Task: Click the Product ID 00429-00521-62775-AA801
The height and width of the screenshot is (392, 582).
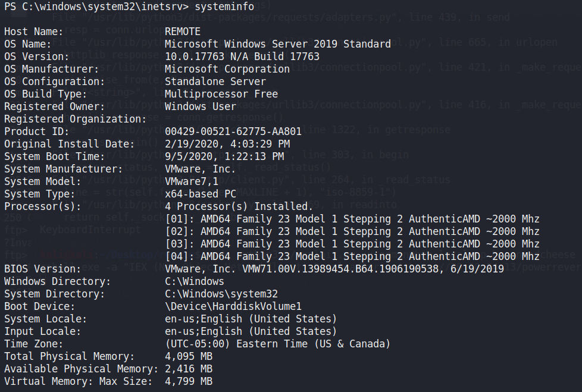Action: click(233, 131)
